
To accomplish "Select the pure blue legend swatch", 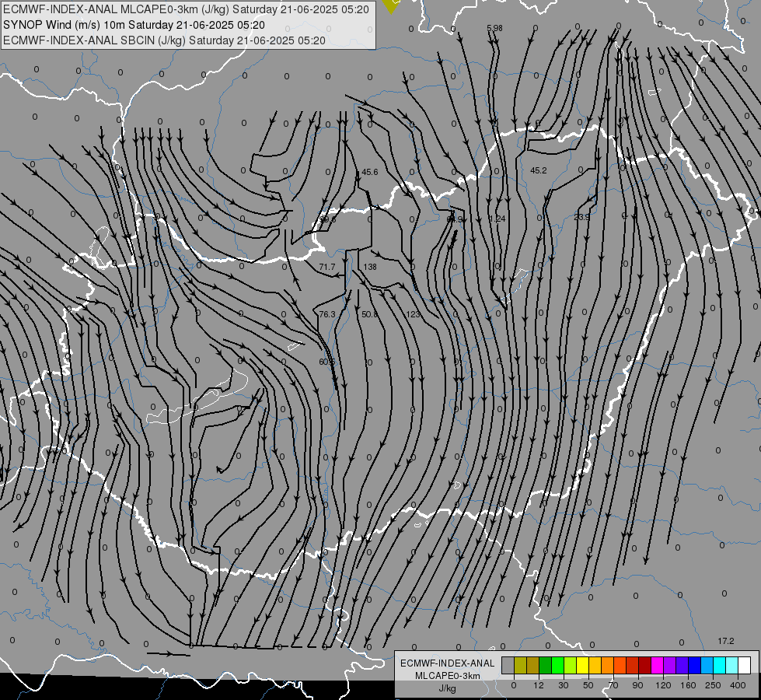I will click(x=695, y=665).
